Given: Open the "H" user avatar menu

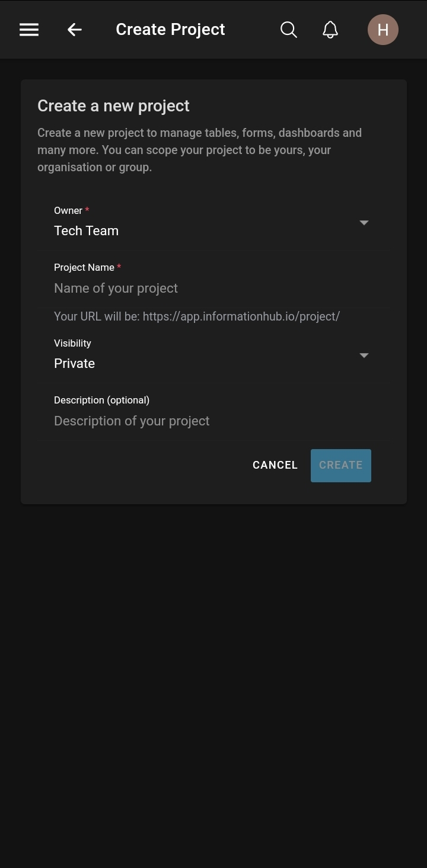Looking at the screenshot, I should coord(383,30).
